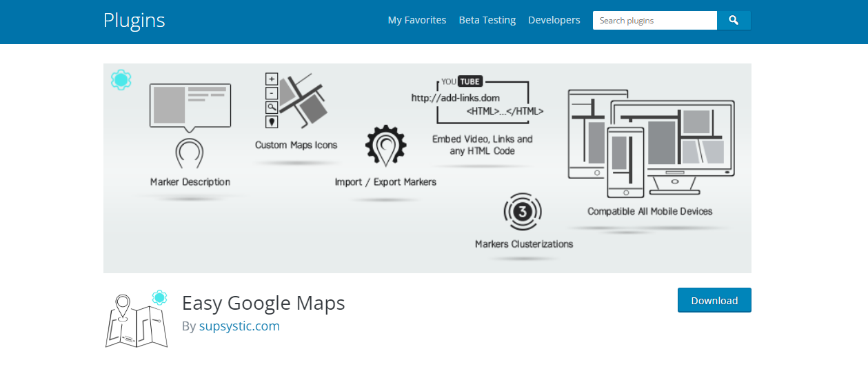Click the marker description popup graphic
Image resolution: width=868 pixels, height=367 pixels.
(x=190, y=108)
